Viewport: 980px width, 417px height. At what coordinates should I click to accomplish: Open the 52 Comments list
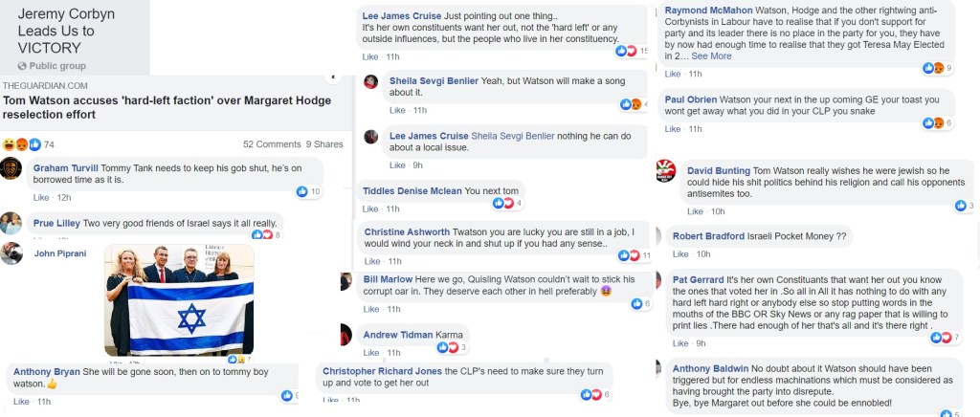(x=272, y=144)
